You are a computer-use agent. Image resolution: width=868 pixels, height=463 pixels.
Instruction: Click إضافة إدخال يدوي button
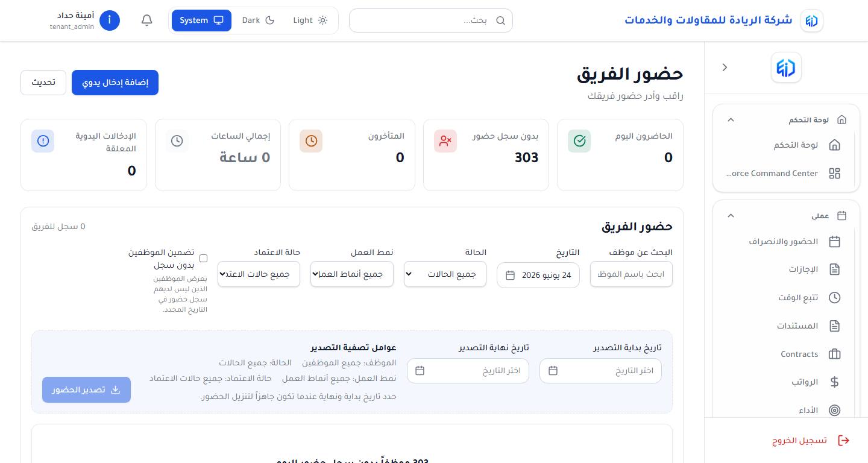coord(115,83)
